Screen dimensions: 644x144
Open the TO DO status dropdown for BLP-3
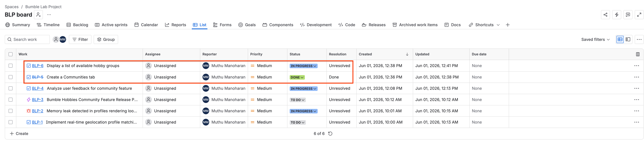[298, 100]
